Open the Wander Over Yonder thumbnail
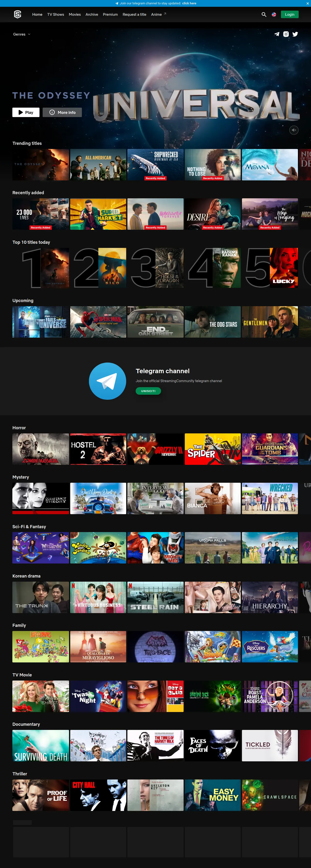311x868 pixels. (98, 548)
